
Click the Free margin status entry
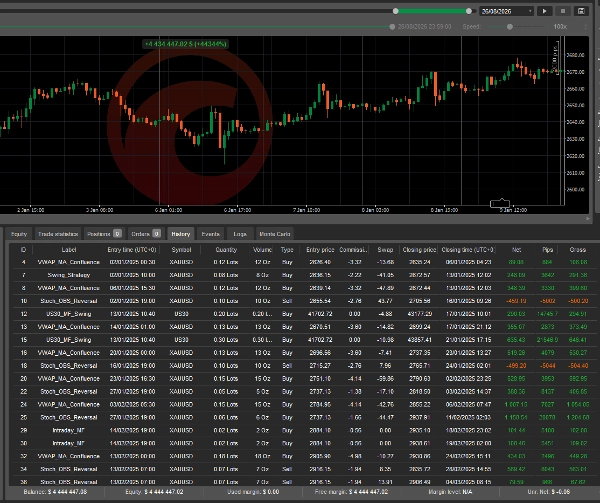click(x=351, y=492)
